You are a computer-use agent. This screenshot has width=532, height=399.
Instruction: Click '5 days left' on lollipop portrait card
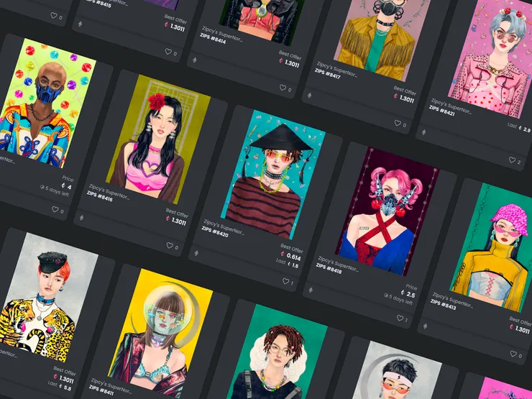pos(55,191)
